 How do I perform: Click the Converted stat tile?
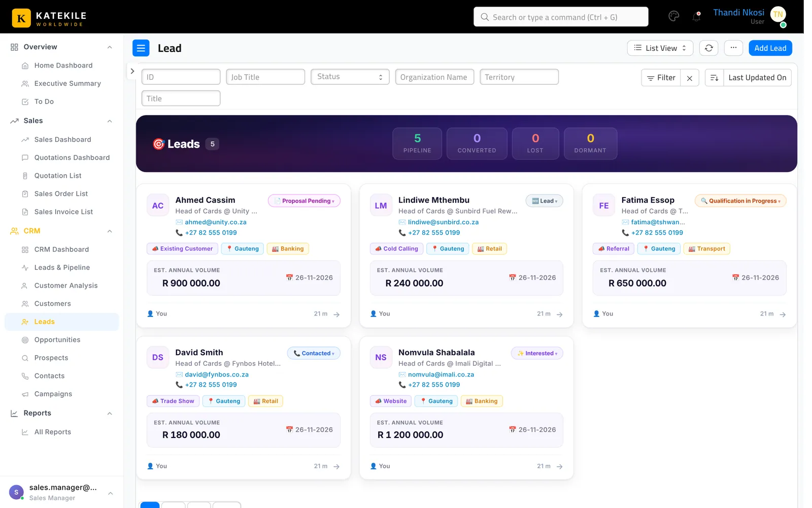pyautogui.click(x=477, y=144)
